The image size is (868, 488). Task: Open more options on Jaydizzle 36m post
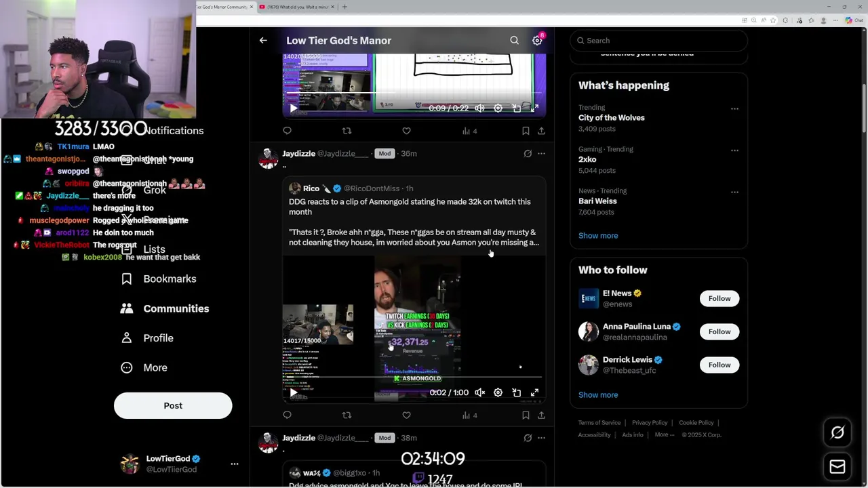coord(541,154)
